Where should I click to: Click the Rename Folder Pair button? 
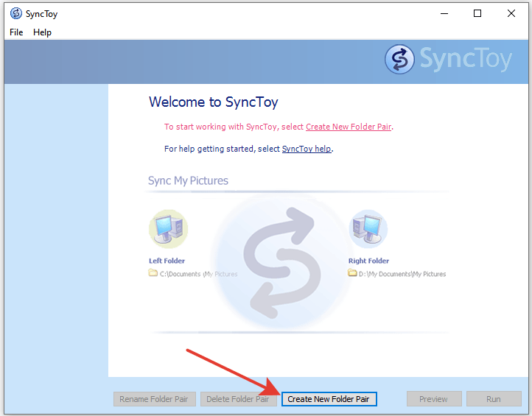click(155, 399)
